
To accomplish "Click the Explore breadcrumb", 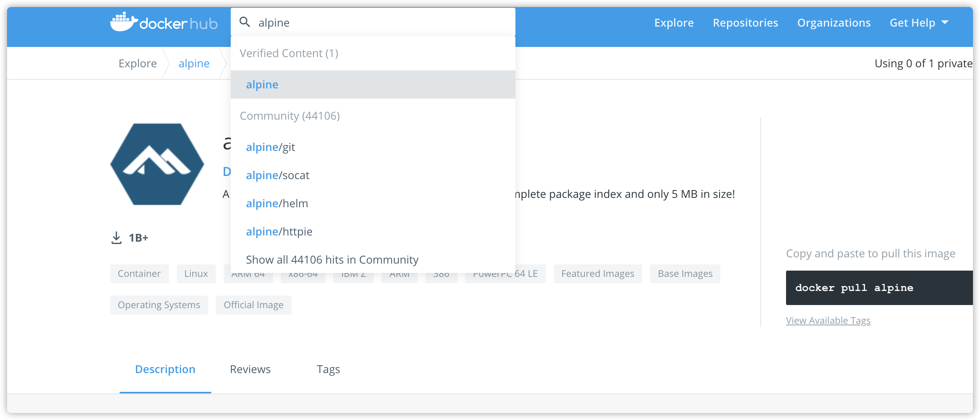I will [x=138, y=63].
